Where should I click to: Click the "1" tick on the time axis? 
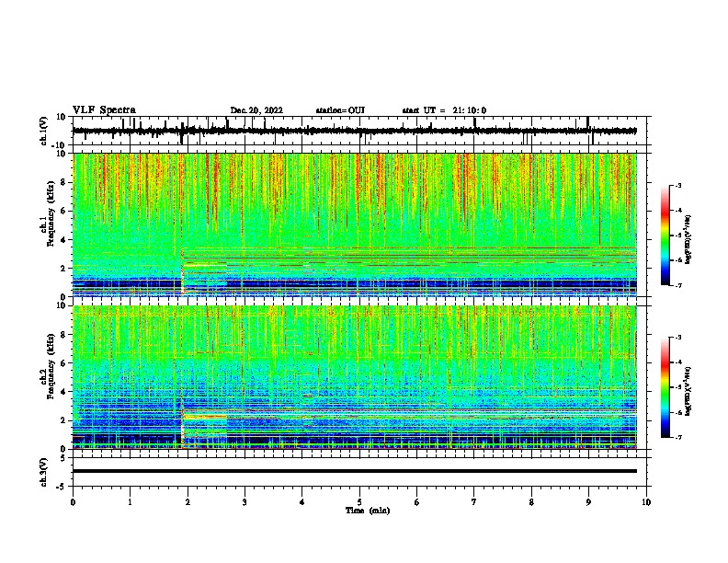click(130, 502)
